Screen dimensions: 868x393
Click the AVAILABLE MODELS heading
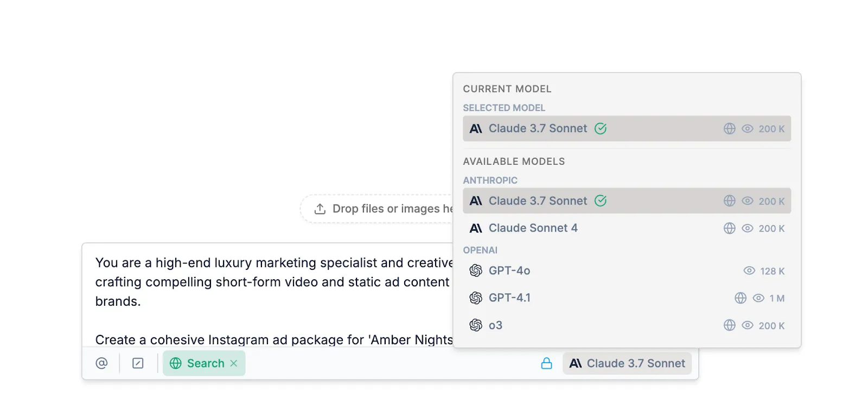click(x=514, y=162)
